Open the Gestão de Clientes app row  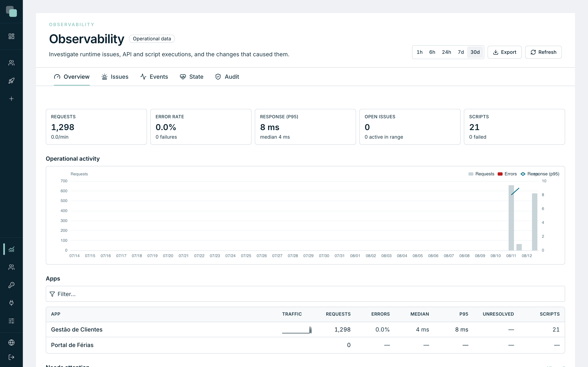point(305,330)
